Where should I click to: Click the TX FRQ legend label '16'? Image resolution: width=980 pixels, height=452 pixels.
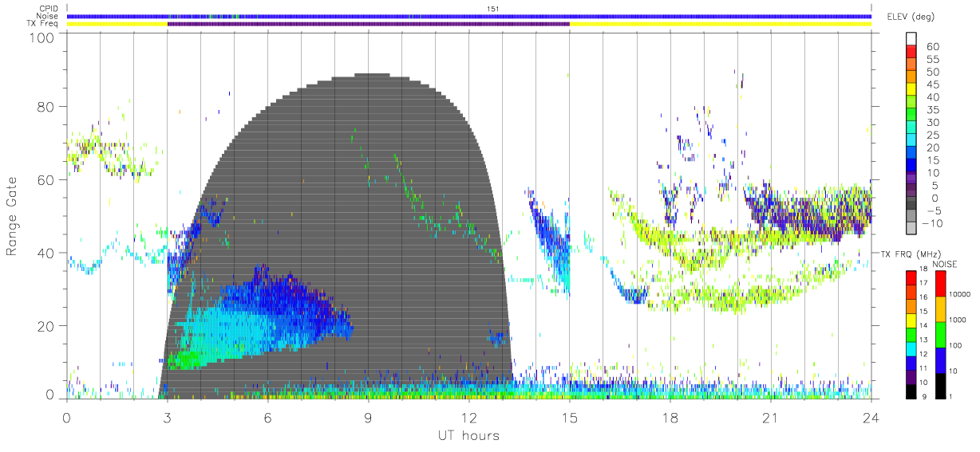pos(923,297)
